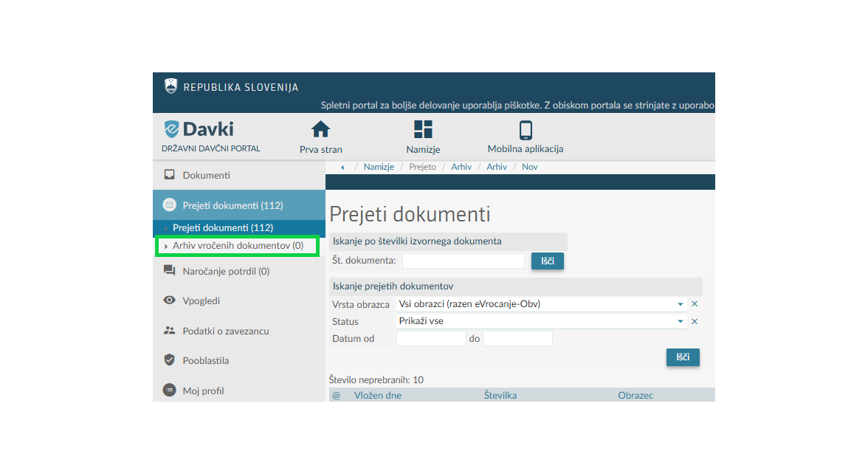Click the envelope icon beside Prejeti dokumenti
Screen dimensions: 868x474
[170, 205]
